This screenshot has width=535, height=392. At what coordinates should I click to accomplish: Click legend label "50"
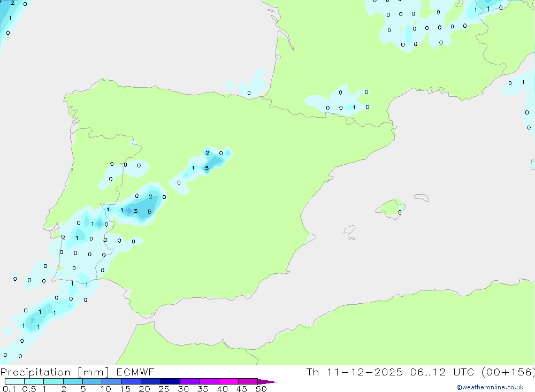[x=261, y=389]
